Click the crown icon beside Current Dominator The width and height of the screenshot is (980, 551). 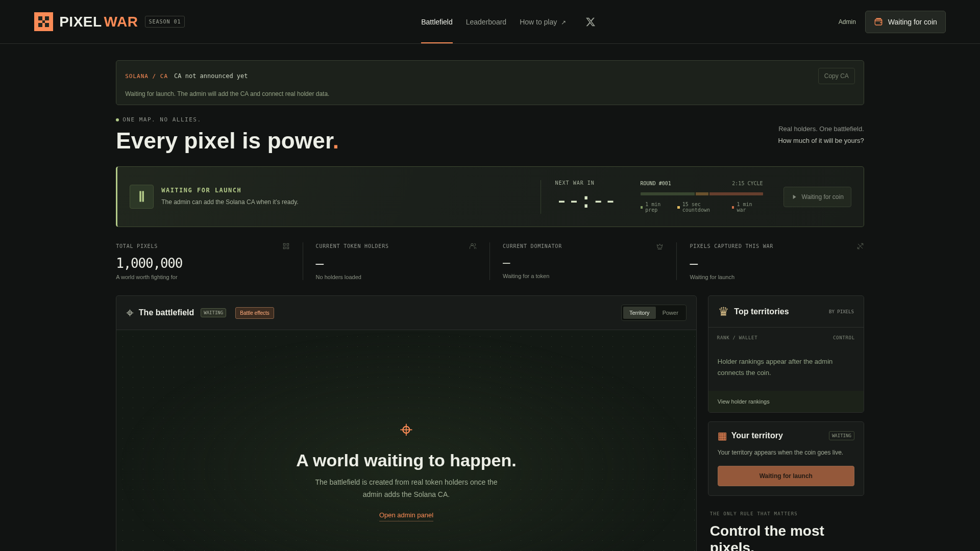tap(659, 246)
